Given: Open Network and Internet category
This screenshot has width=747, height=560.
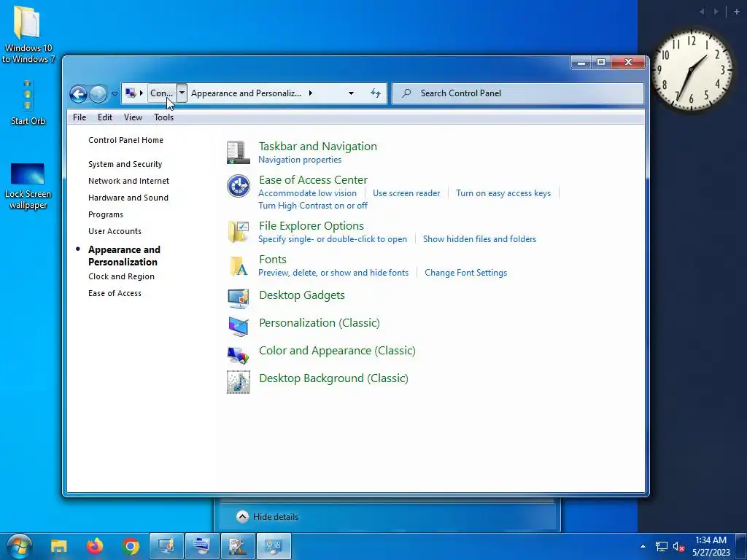Looking at the screenshot, I should click(x=128, y=181).
